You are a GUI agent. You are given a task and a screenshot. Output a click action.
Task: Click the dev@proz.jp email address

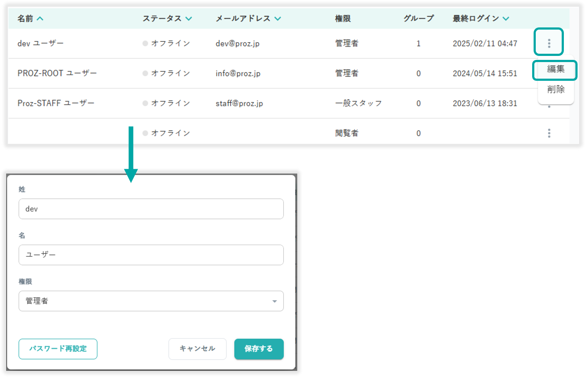click(237, 44)
